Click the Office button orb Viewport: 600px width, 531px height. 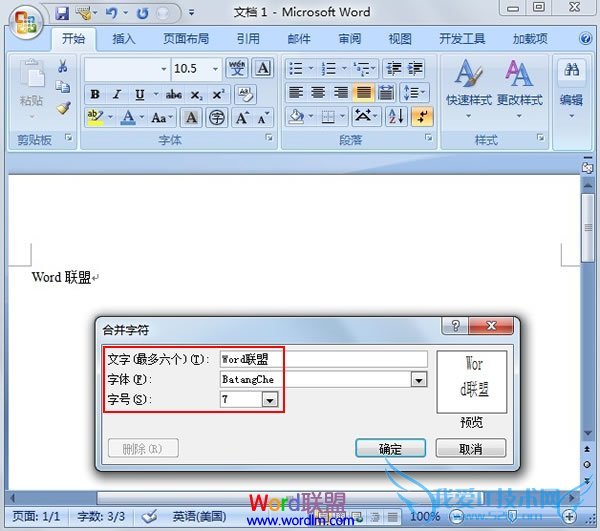coord(26,22)
